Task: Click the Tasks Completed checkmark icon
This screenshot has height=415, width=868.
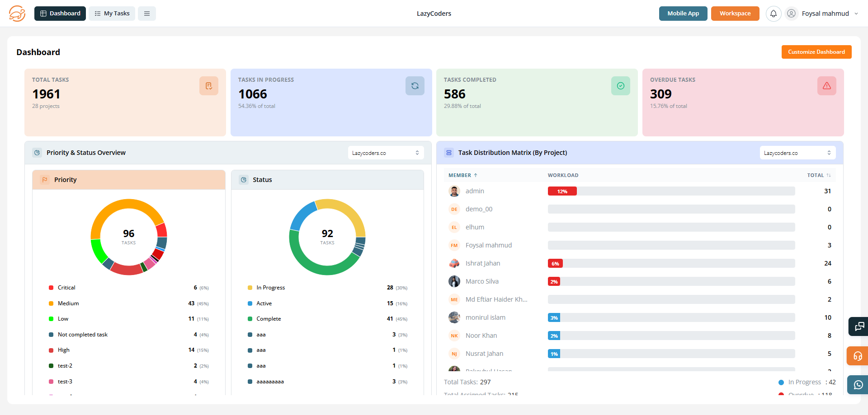Action: coord(620,86)
